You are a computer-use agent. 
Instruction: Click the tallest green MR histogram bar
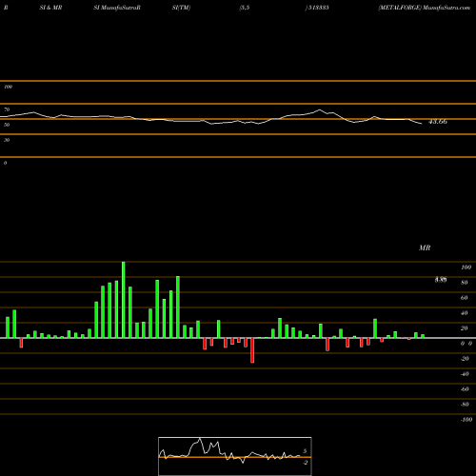(x=124, y=300)
